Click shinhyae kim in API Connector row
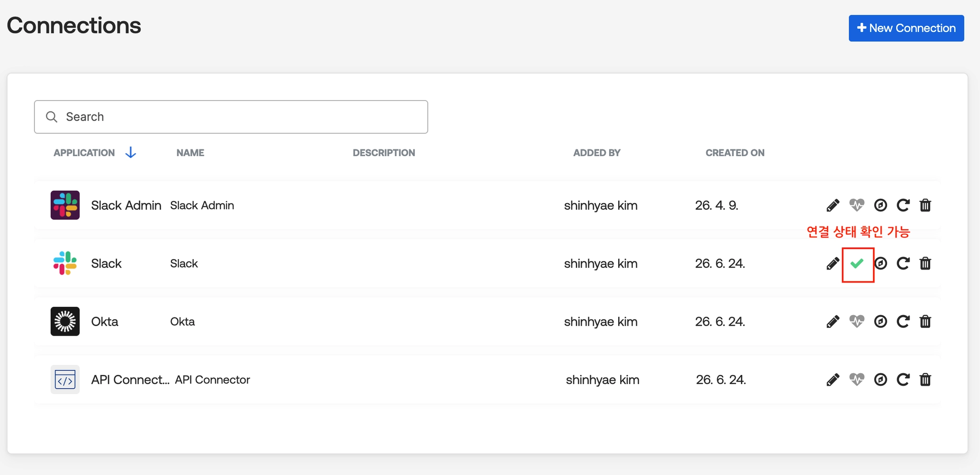 (602, 380)
